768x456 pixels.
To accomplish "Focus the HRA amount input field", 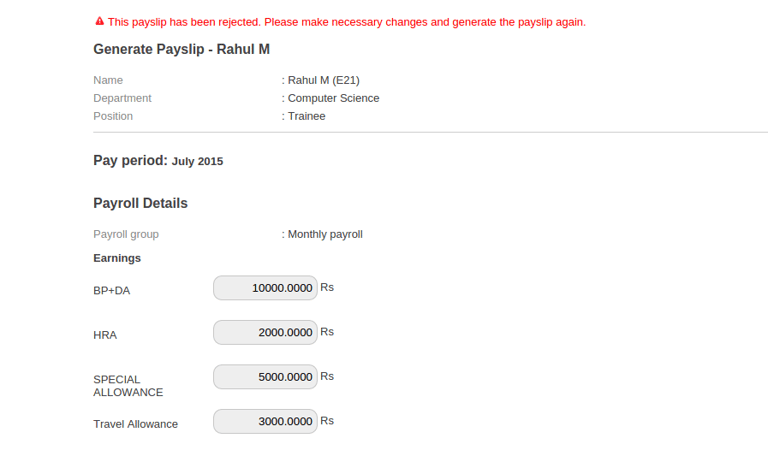I will 265,333.
